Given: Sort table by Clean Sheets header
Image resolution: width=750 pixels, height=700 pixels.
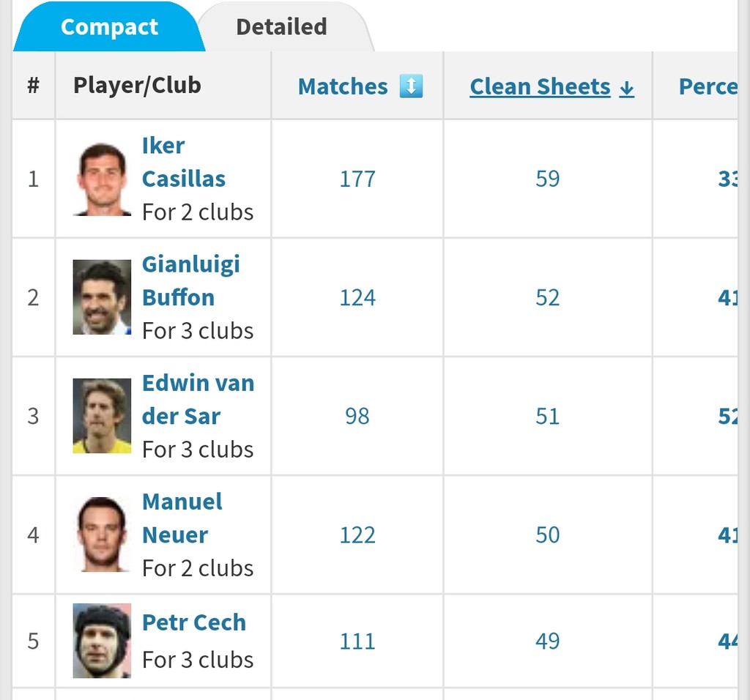Looking at the screenshot, I should (x=540, y=86).
